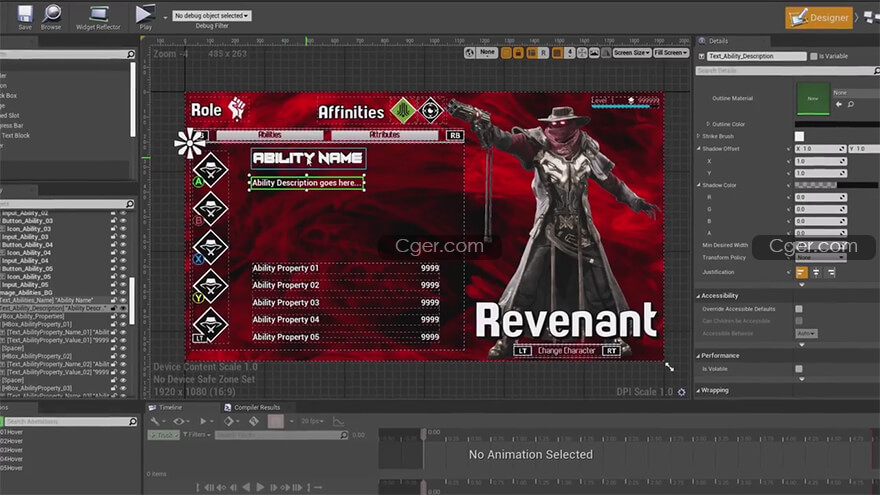Toggle visibility eye for Text_Abilities_Name
This screenshot has width=880, height=495.
(x=123, y=300)
